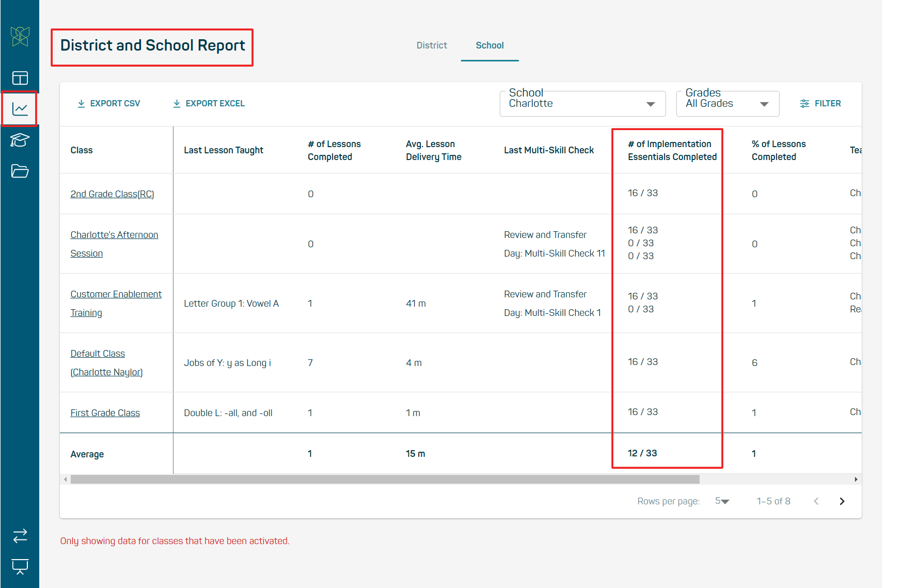
Task: Switch to the School tab
Action: click(489, 45)
